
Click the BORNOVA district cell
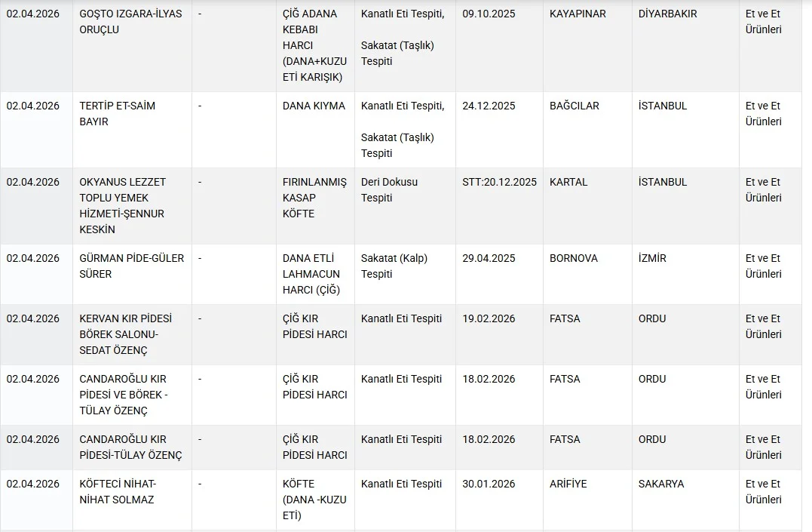click(x=574, y=258)
